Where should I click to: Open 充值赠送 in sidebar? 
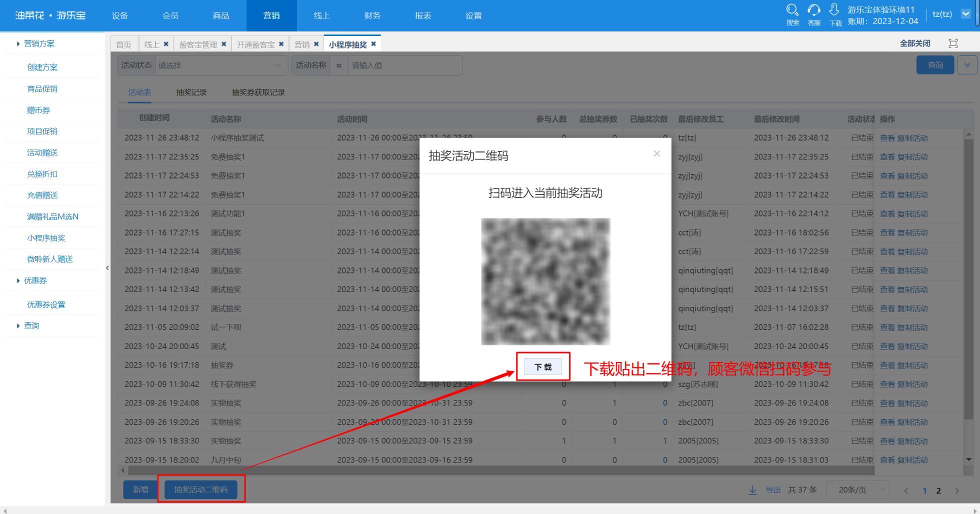42,195
